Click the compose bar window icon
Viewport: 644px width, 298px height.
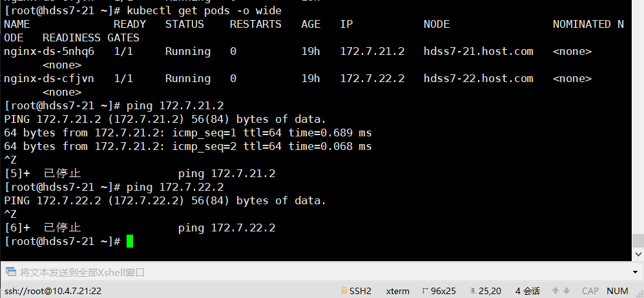11,272
